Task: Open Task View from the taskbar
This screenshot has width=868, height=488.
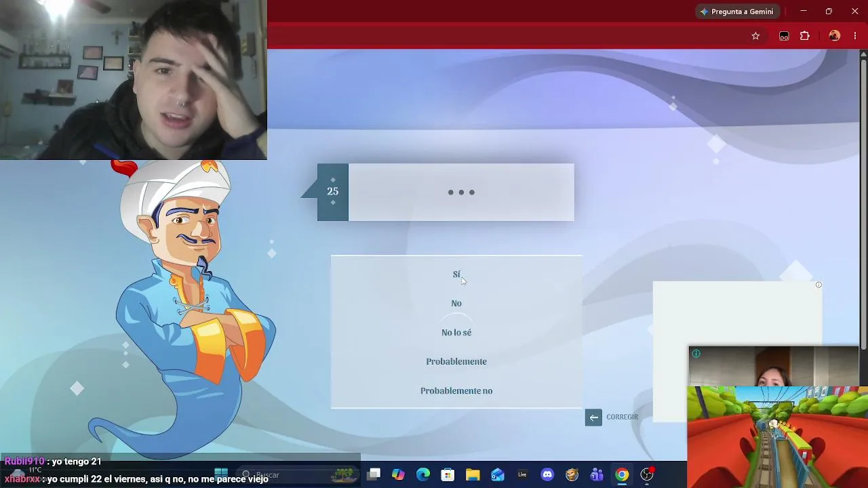Action: tap(374, 475)
